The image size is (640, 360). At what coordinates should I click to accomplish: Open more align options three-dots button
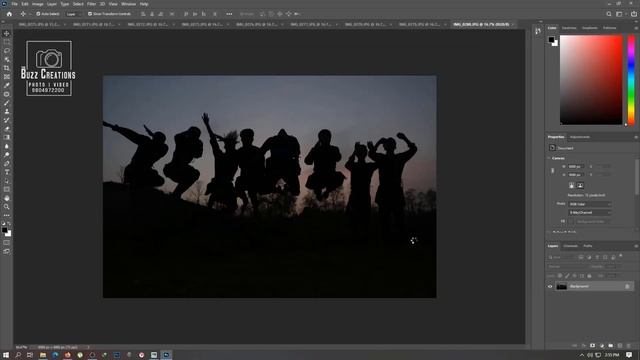pyautogui.click(x=229, y=14)
